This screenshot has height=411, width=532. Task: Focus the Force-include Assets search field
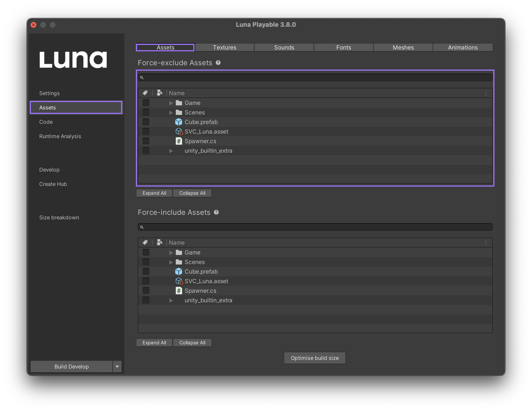tap(315, 227)
